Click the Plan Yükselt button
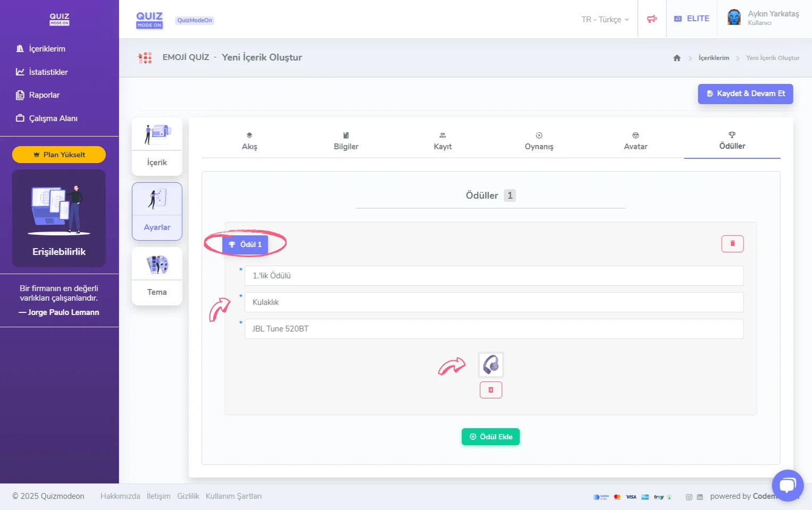The image size is (812, 510). [59, 155]
